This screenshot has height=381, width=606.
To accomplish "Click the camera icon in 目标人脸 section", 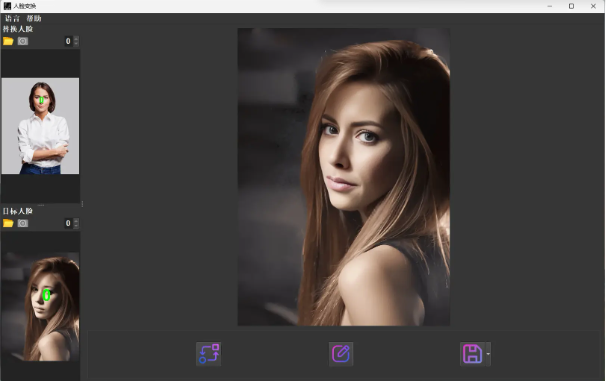I will pos(23,223).
